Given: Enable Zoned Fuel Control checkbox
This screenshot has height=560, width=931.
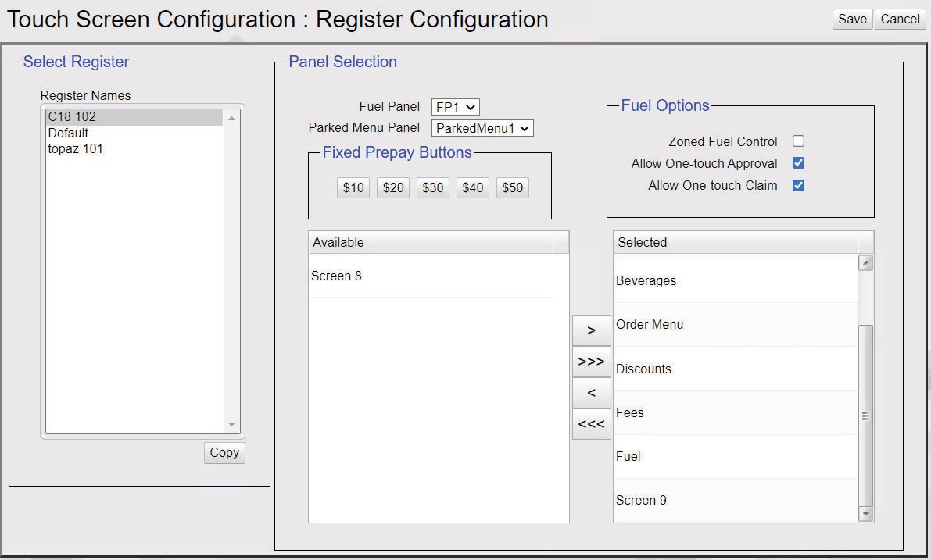Looking at the screenshot, I should click(799, 141).
